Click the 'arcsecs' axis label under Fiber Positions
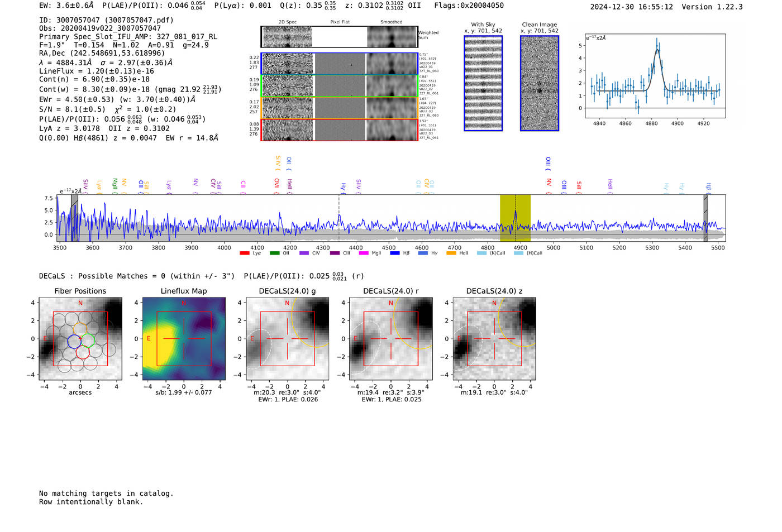 tap(80, 392)
